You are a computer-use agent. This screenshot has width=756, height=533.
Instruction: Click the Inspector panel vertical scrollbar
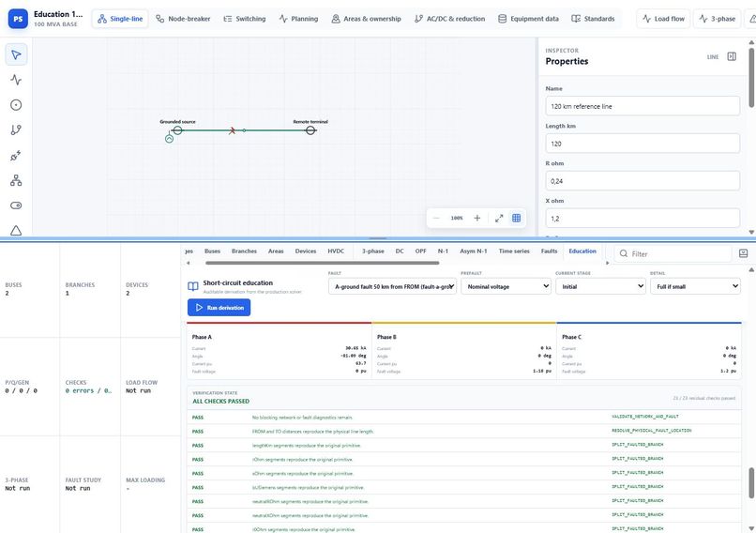tap(751, 77)
